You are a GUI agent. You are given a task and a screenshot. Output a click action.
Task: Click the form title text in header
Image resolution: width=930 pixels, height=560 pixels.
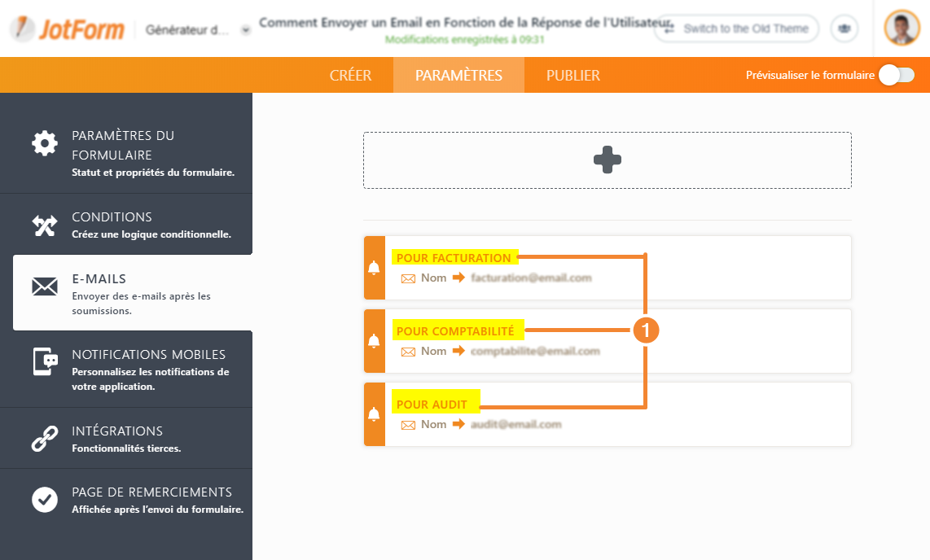pos(464,22)
